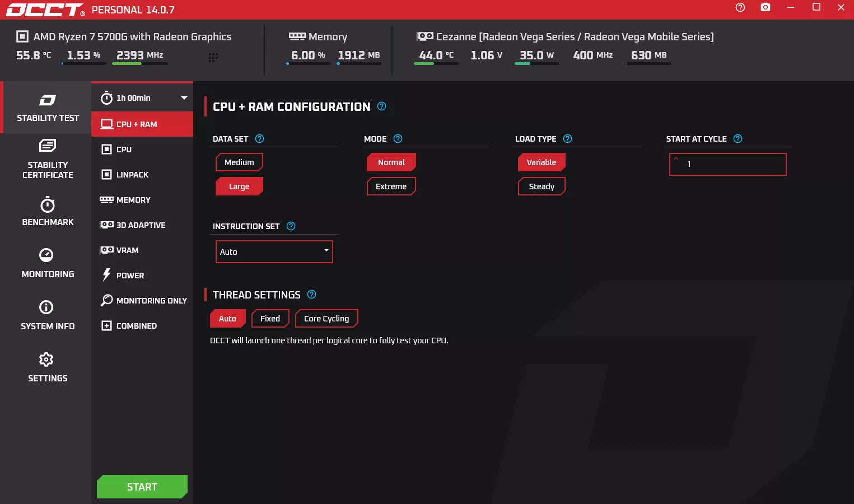
Task: Show help for Start at Cycle
Action: click(x=738, y=139)
